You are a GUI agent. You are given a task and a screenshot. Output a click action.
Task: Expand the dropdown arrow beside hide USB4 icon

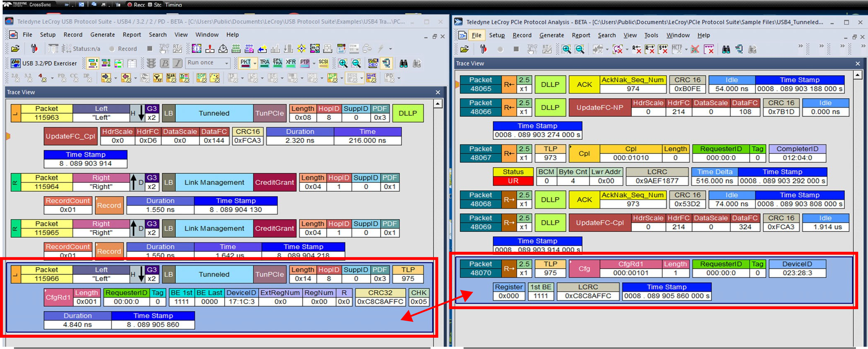(x=52, y=78)
